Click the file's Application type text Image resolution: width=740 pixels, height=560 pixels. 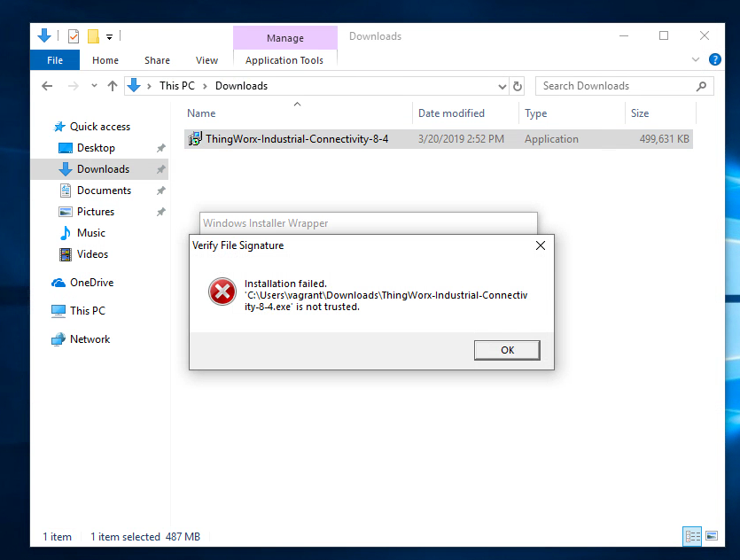pos(551,139)
